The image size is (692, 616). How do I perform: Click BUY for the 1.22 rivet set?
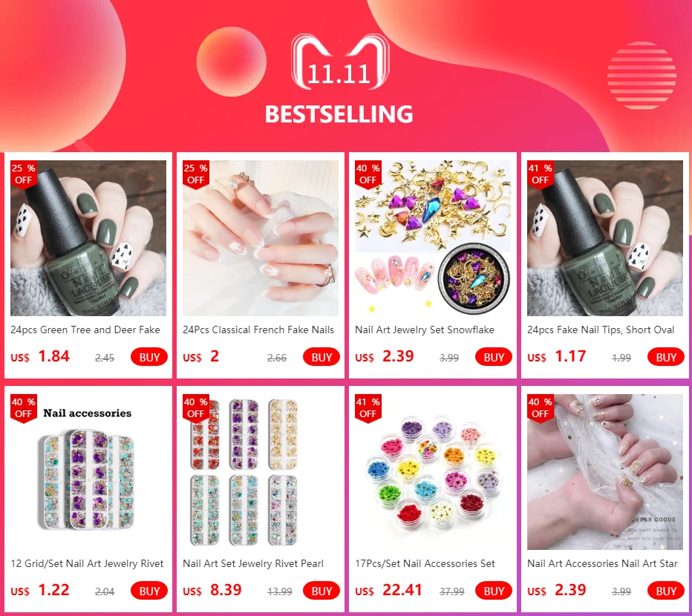149,591
